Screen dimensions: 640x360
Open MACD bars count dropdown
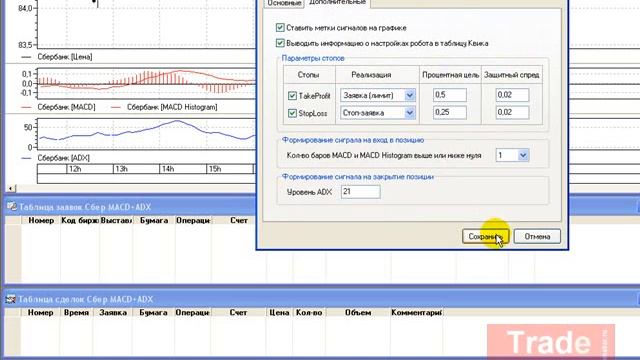click(512, 155)
